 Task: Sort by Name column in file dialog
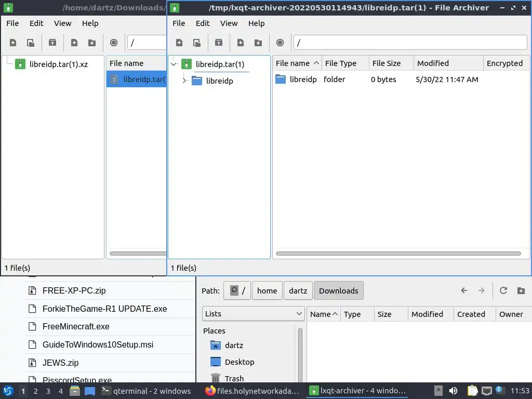(x=323, y=314)
